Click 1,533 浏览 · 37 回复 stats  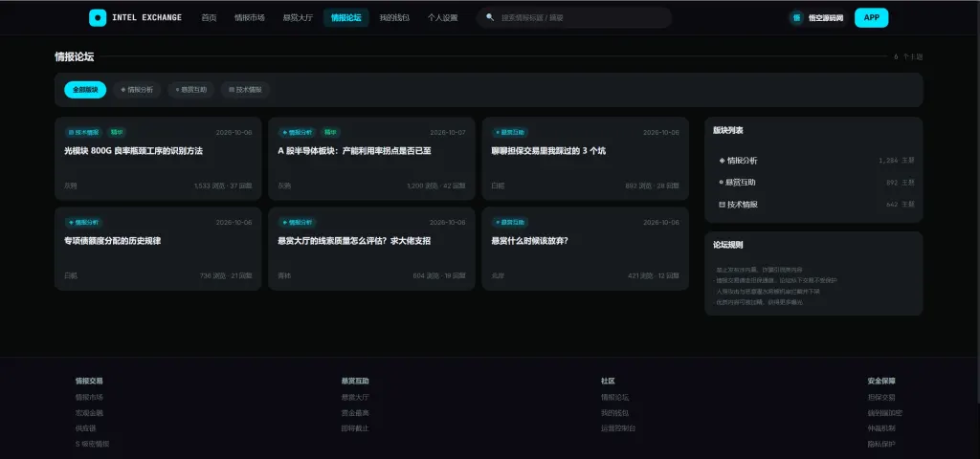(223, 186)
